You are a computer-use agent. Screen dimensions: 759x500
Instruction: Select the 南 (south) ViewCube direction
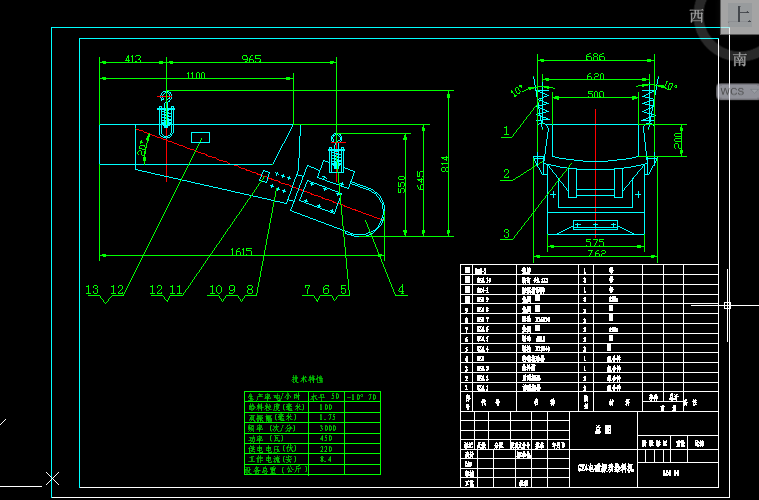740,60
